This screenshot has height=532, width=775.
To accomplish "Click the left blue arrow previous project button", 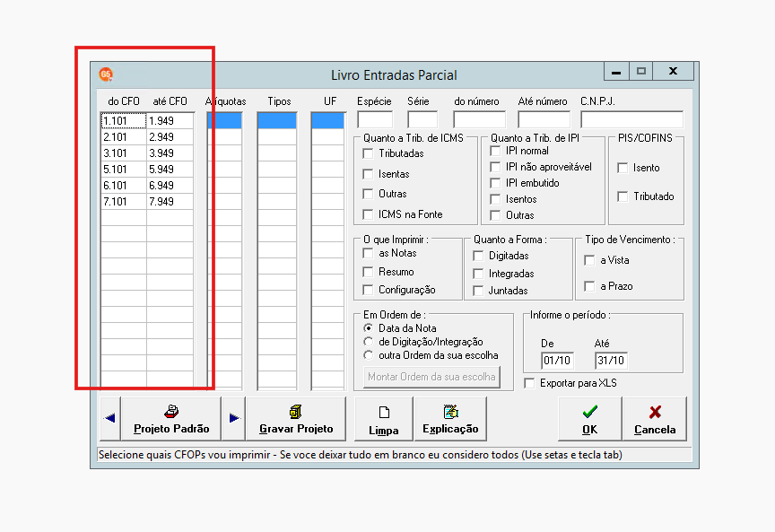I will tap(109, 418).
